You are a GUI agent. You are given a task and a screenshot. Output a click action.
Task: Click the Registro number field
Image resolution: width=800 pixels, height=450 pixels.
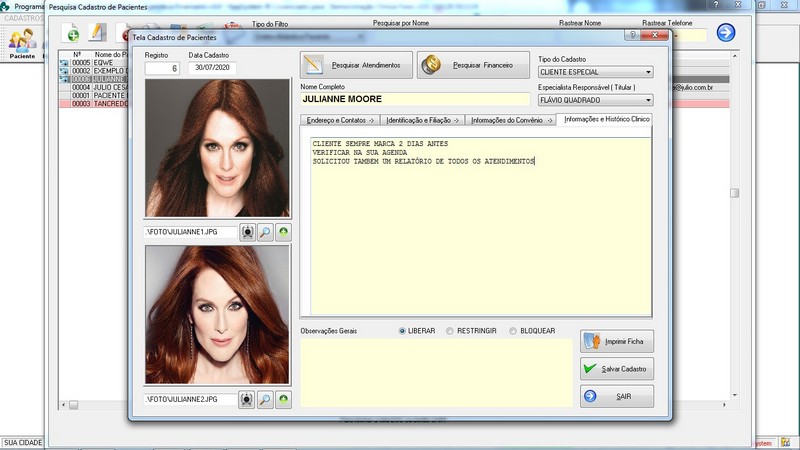click(x=162, y=68)
